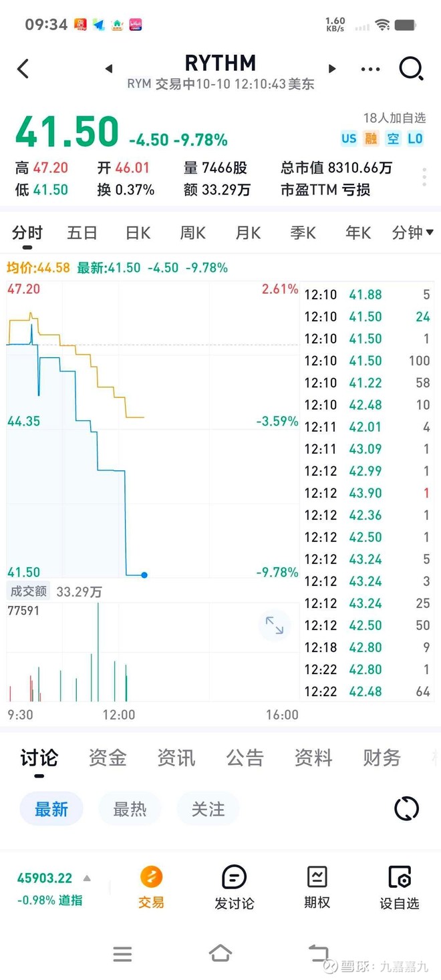Image resolution: width=441 pixels, height=980 pixels.
Task: Open the 期权 options icon
Action: 317,887
